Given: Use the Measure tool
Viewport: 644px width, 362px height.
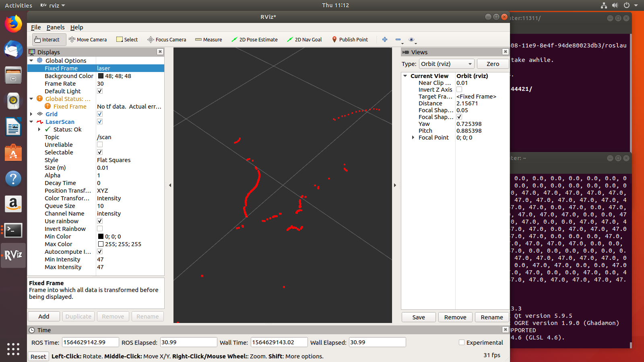Looking at the screenshot, I should [x=208, y=39].
